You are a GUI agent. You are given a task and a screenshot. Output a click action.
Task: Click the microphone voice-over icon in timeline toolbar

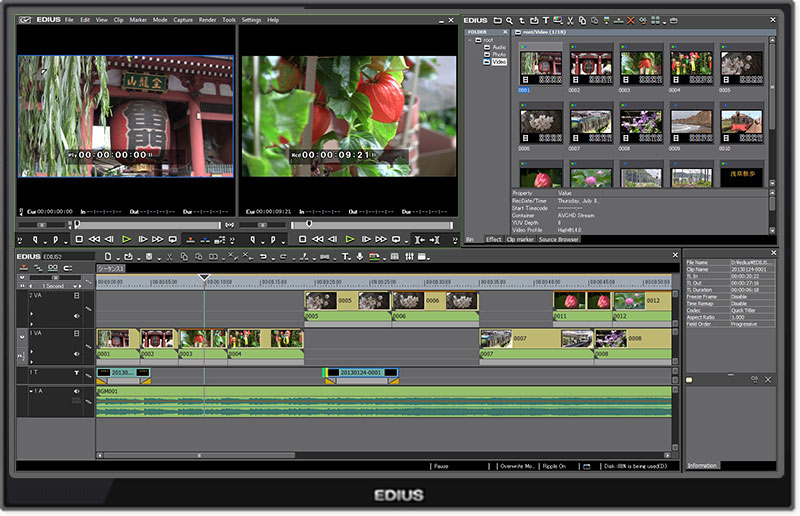point(360,257)
